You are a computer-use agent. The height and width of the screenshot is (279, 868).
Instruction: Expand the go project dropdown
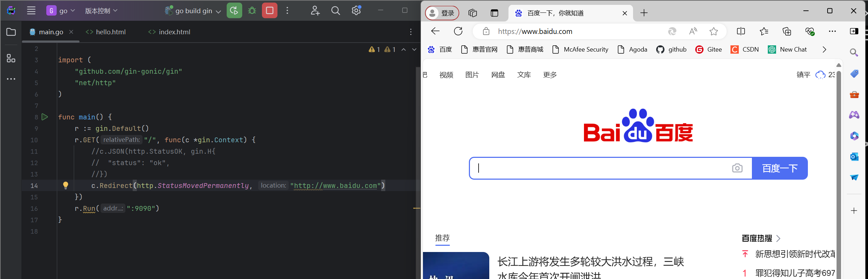[61, 11]
